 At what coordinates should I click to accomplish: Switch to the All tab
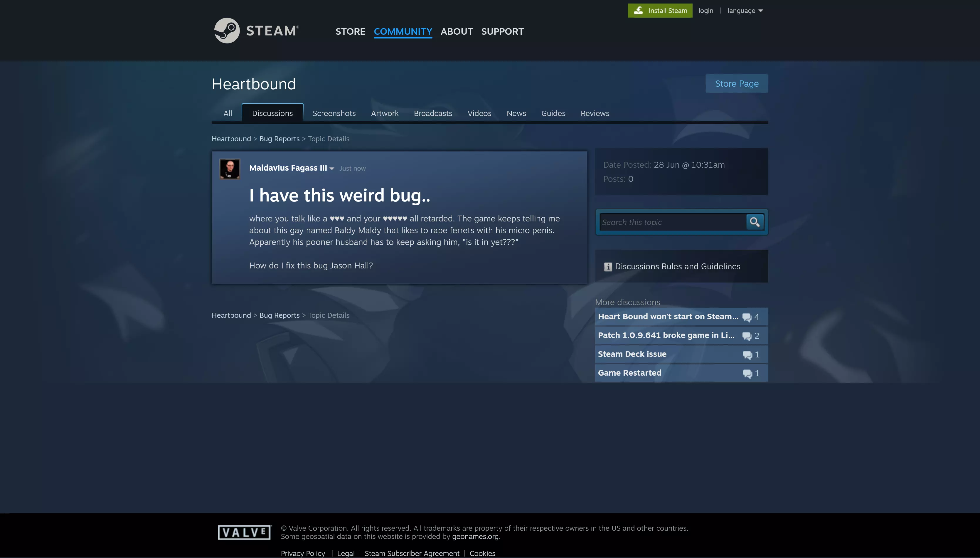click(228, 113)
